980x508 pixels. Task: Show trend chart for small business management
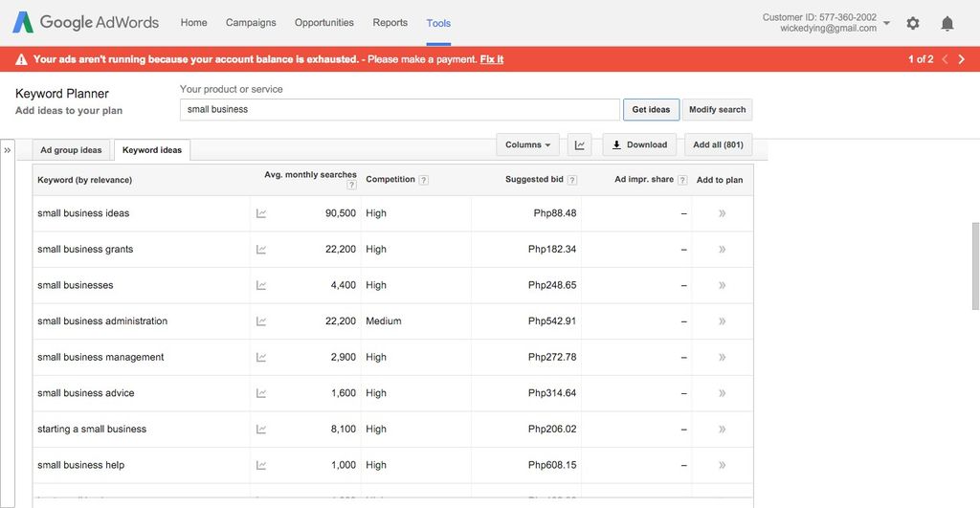click(261, 358)
